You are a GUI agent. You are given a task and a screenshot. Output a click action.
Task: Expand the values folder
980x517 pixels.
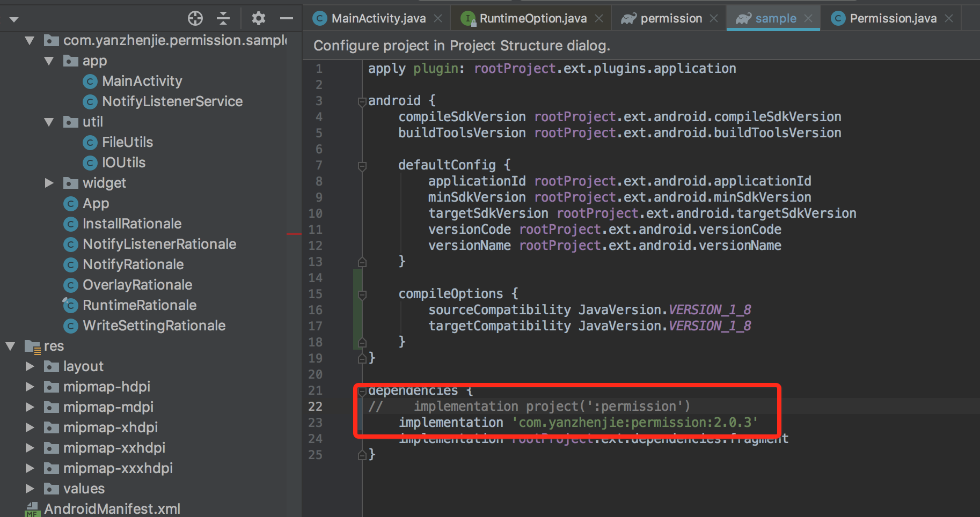[30, 489]
